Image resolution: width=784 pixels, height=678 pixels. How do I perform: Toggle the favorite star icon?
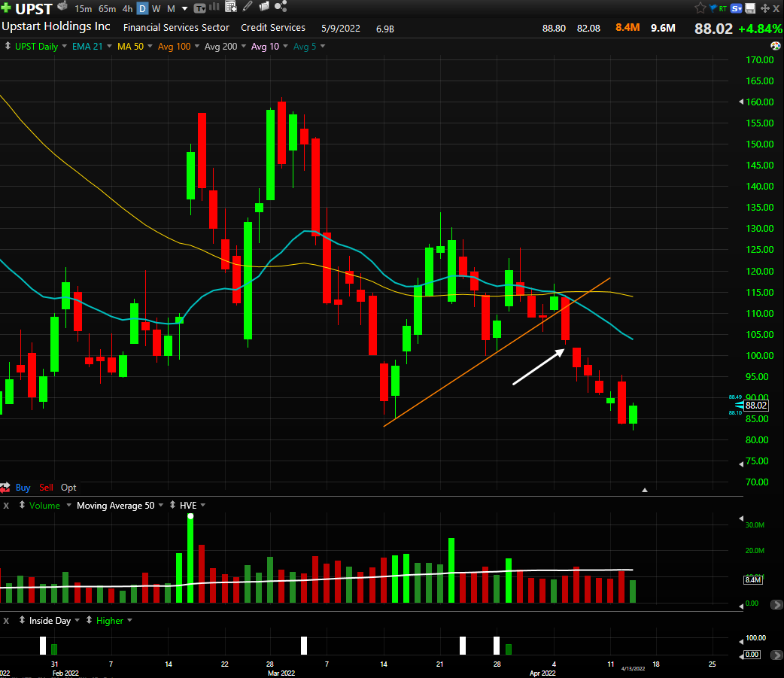pyautogui.click(x=700, y=8)
